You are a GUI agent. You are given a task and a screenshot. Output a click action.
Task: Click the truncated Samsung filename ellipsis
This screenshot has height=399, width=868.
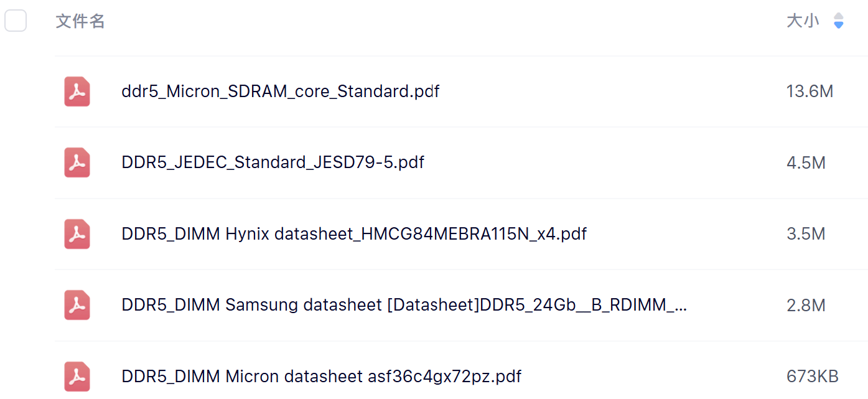coord(681,306)
